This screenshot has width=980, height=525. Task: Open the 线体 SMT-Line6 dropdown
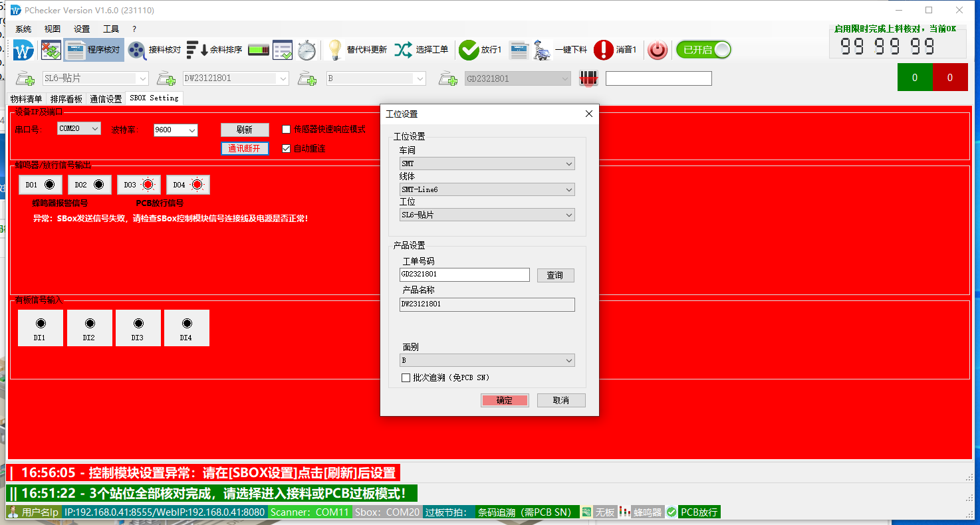click(487, 189)
